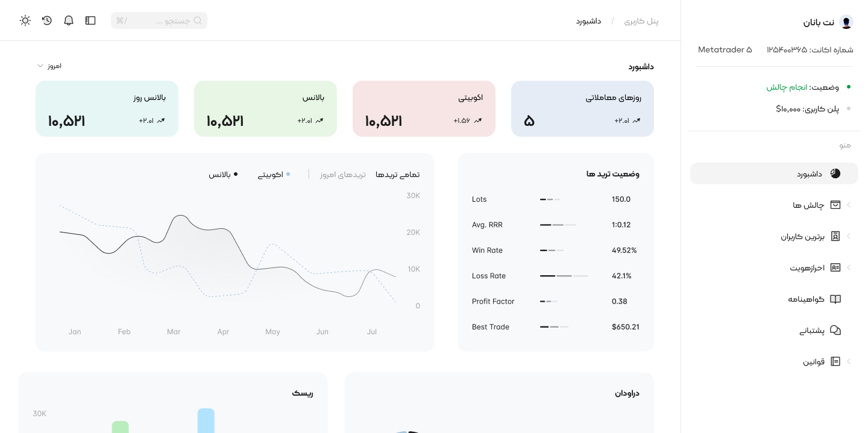Click the green bar in ریسک chart
The height and width of the screenshot is (433, 868).
[x=121, y=427]
